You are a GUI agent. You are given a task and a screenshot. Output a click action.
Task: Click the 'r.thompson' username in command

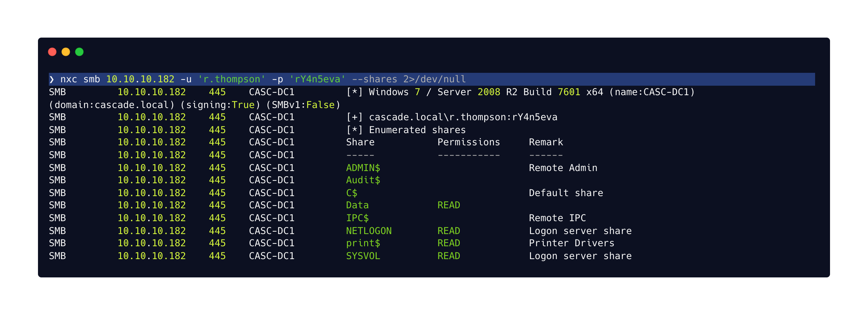pyautogui.click(x=232, y=79)
